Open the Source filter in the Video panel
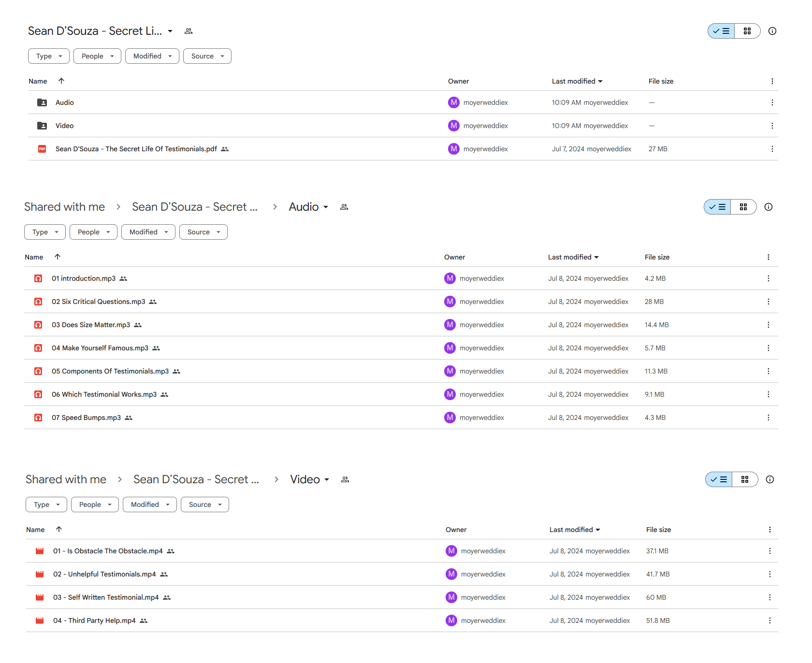 click(x=205, y=504)
